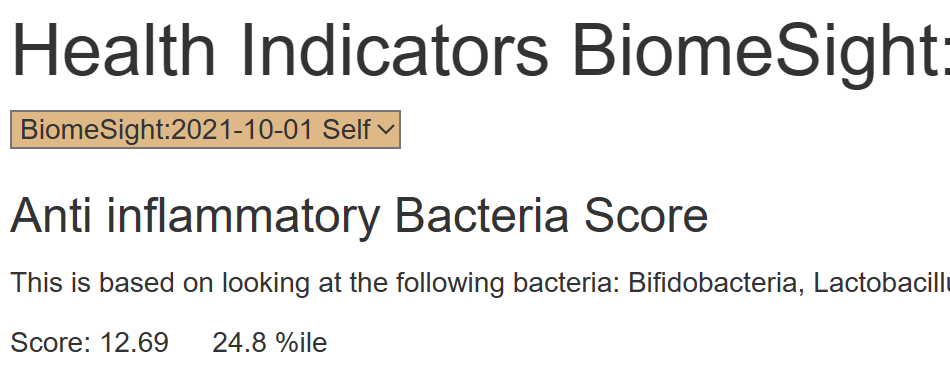The image size is (950, 386).
Task: Click the number 12.69 after Score
Action: pyautogui.click(x=134, y=342)
